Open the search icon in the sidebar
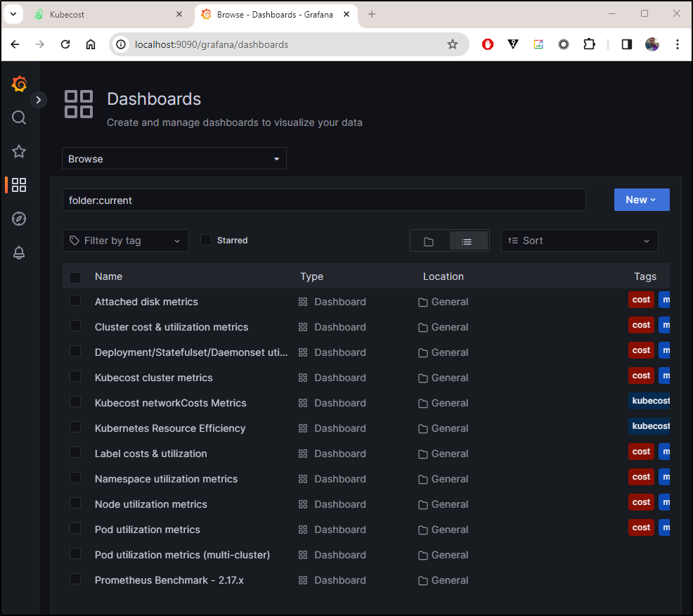 (x=19, y=117)
